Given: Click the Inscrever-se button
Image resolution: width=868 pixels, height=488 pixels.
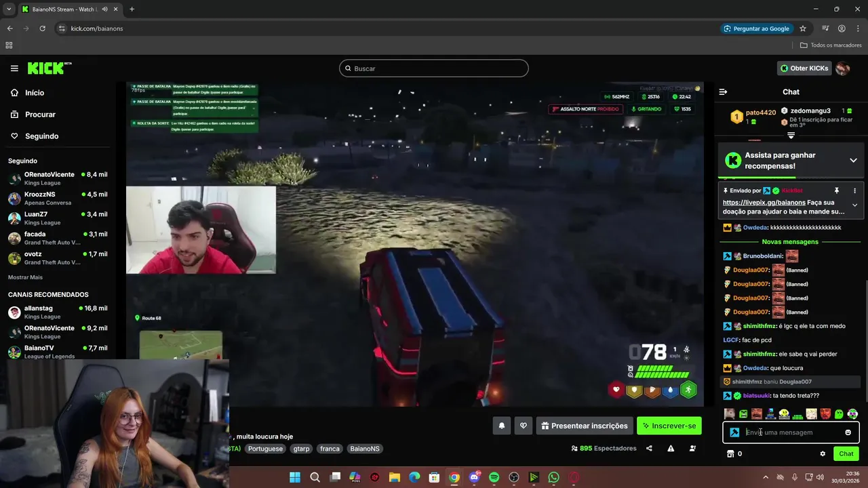Looking at the screenshot, I should (669, 426).
